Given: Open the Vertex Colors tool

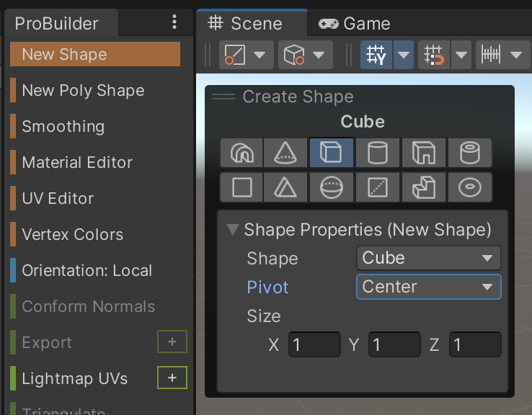Looking at the screenshot, I should (x=72, y=235).
